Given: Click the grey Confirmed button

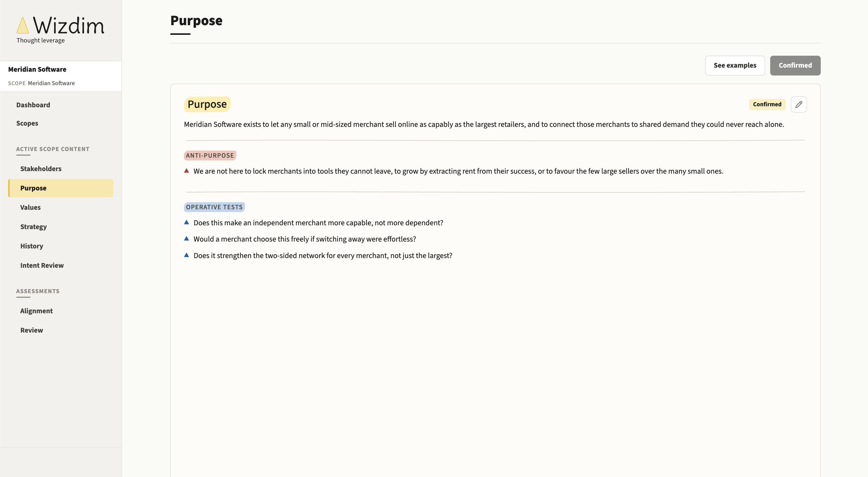Looking at the screenshot, I should coord(795,65).
